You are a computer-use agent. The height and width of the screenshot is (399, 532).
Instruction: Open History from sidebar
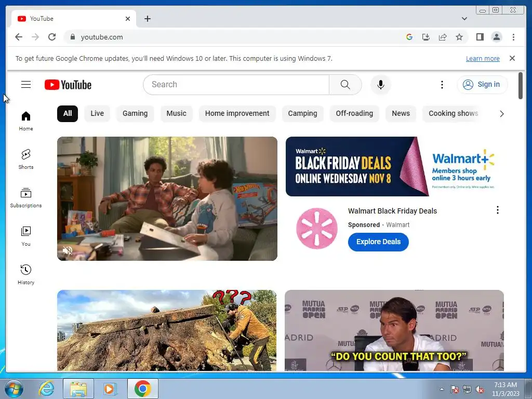26,274
